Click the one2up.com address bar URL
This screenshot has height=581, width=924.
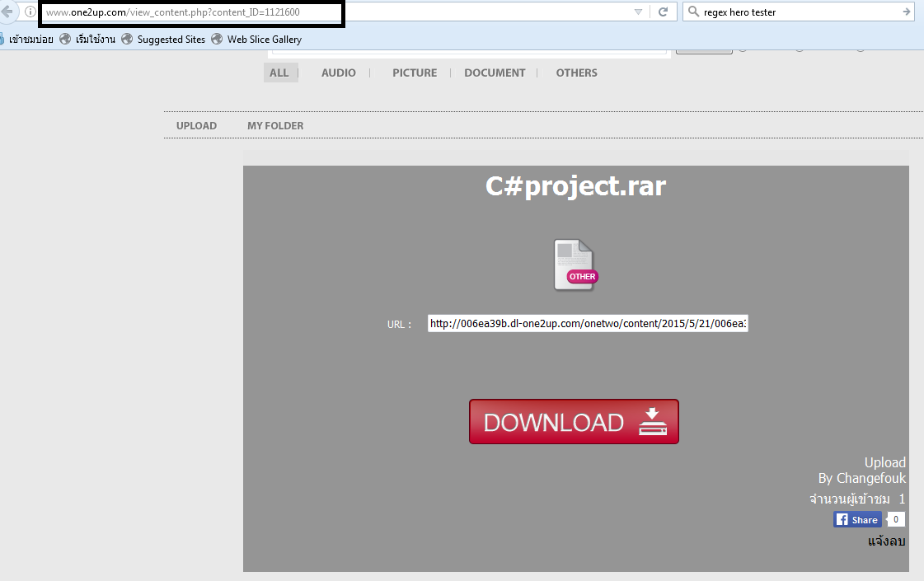(x=173, y=12)
